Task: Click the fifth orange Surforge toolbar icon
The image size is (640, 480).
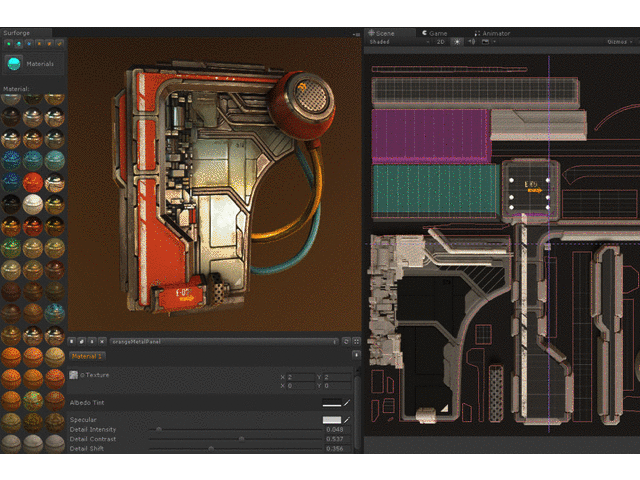Action: pos(49,43)
